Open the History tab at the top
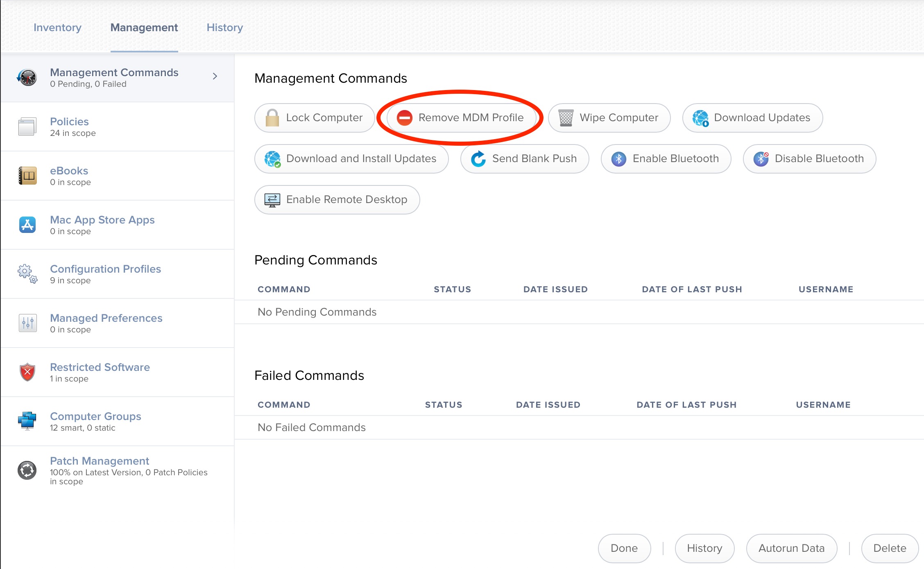The width and height of the screenshot is (924, 569). [225, 27]
